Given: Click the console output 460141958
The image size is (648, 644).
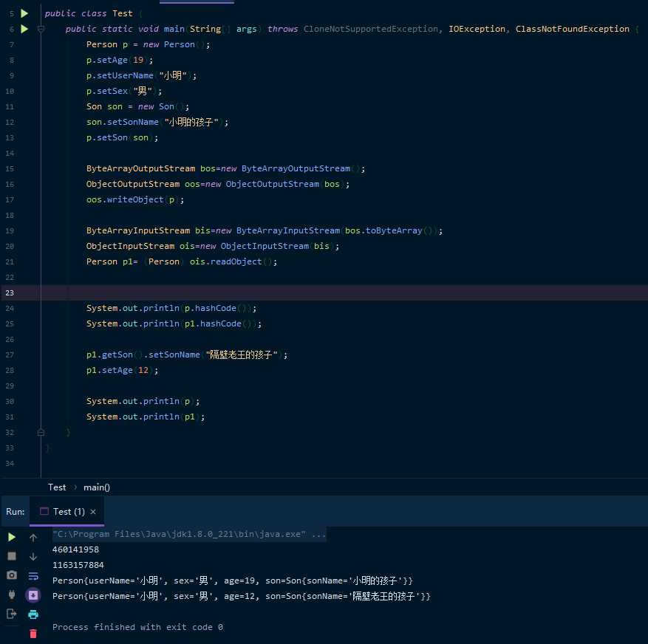Looking at the screenshot, I should [75, 549].
